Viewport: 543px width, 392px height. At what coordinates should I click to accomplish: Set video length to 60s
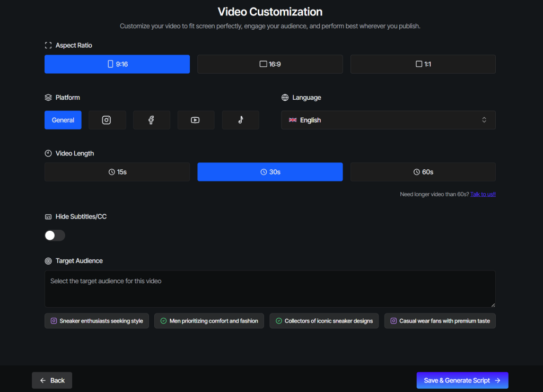click(423, 172)
